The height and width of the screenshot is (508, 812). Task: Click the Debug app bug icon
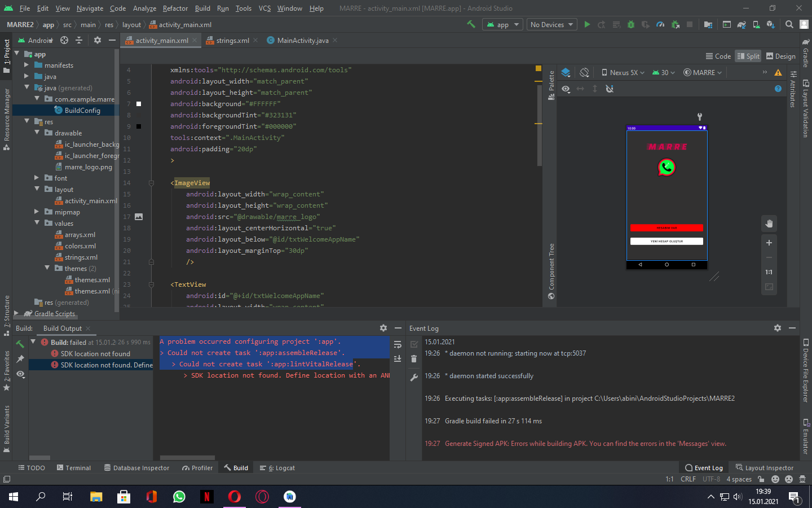click(631, 24)
